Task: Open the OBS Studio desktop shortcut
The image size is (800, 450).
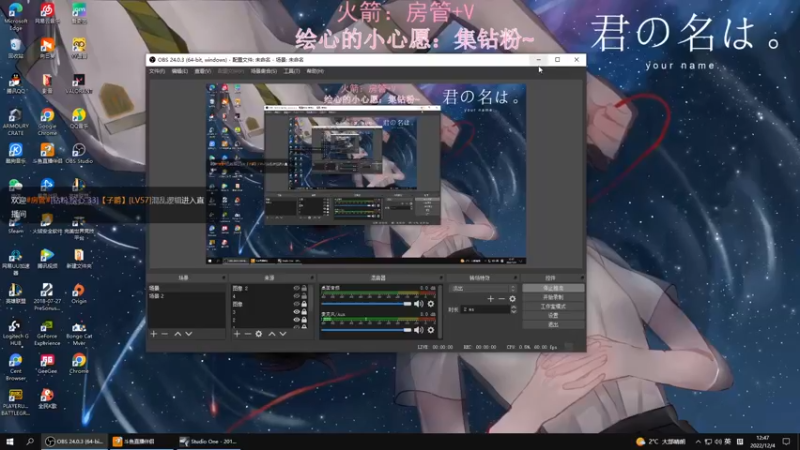Action: 79,153
